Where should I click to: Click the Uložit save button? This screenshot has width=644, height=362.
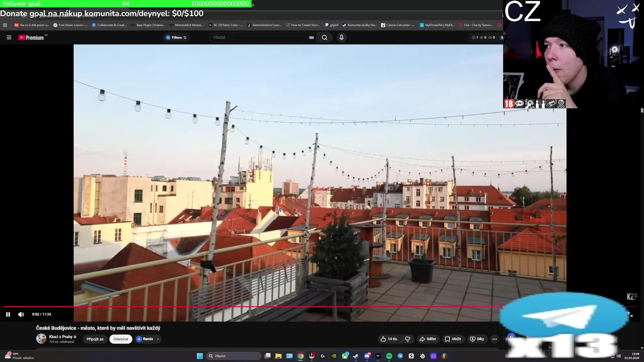(x=453, y=339)
